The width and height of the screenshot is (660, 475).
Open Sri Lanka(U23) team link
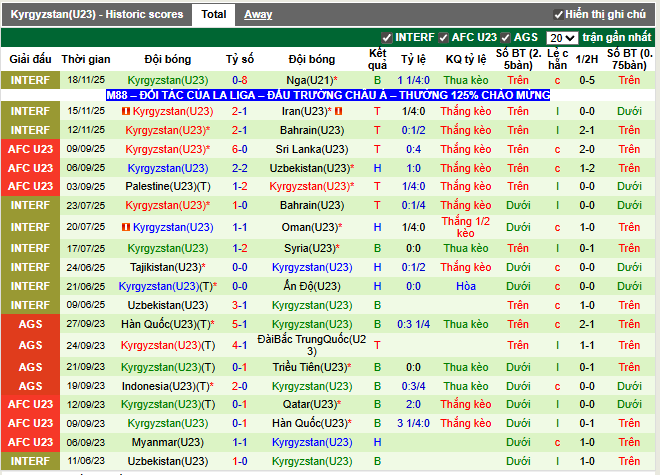(x=312, y=149)
